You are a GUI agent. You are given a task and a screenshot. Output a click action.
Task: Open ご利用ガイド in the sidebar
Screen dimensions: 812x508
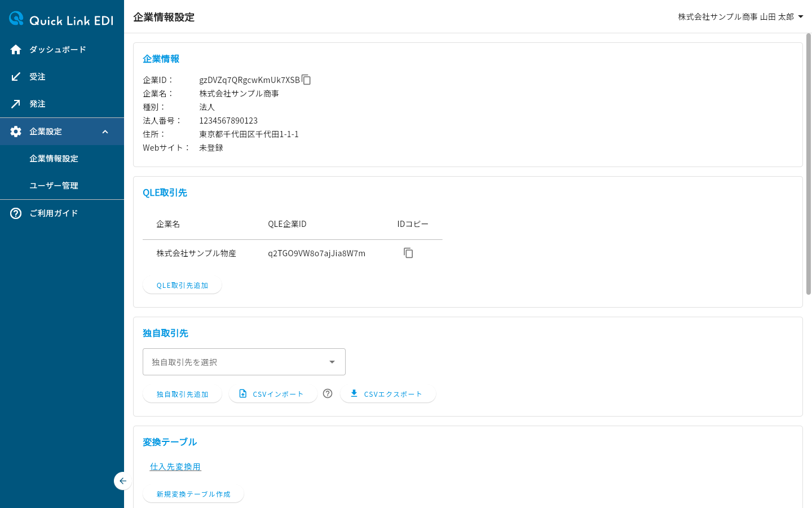coord(62,213)
